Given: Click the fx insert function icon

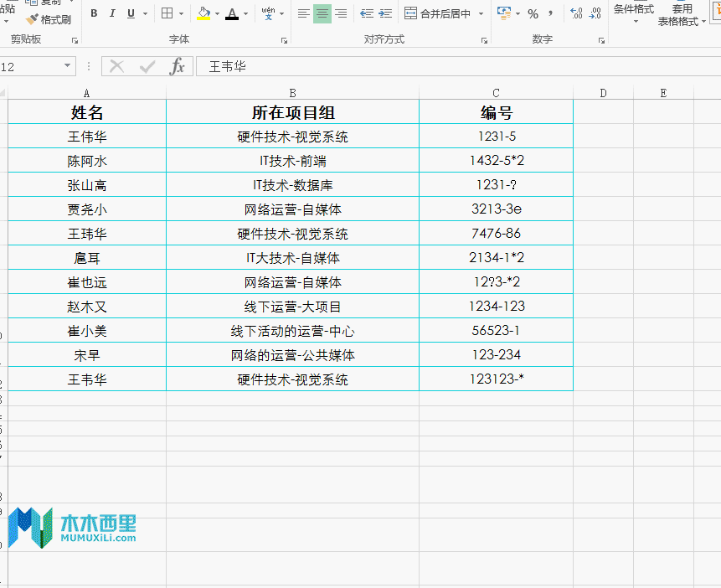Looking at the screenshot, I should [x=177, y=67].
